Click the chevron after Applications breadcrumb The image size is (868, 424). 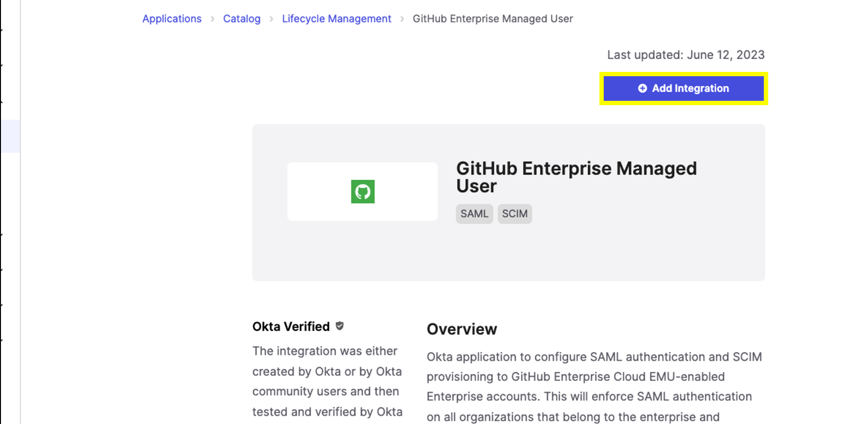pyautogui.click(x=212, y=19)
